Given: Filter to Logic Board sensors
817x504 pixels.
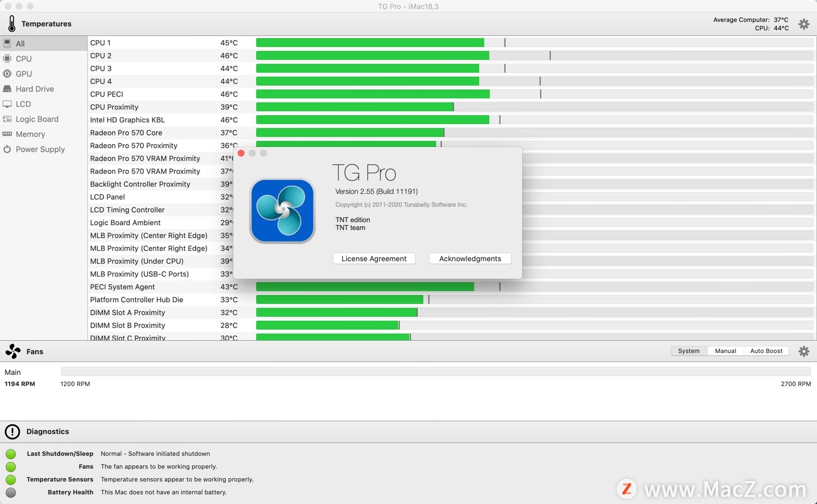Looking at the screenshot, I should click(44, 119).
